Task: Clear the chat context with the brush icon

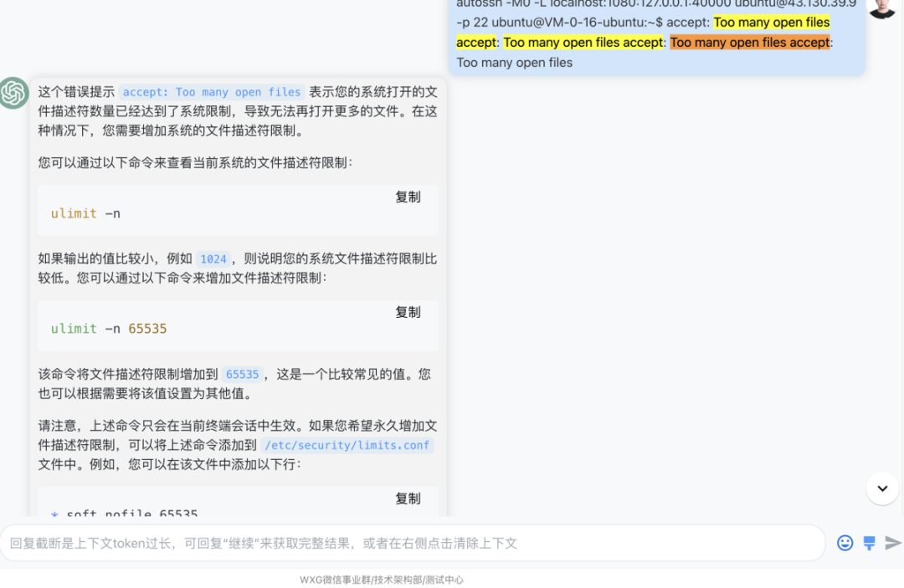Action: pyautogui.click(x=868, y=543)
